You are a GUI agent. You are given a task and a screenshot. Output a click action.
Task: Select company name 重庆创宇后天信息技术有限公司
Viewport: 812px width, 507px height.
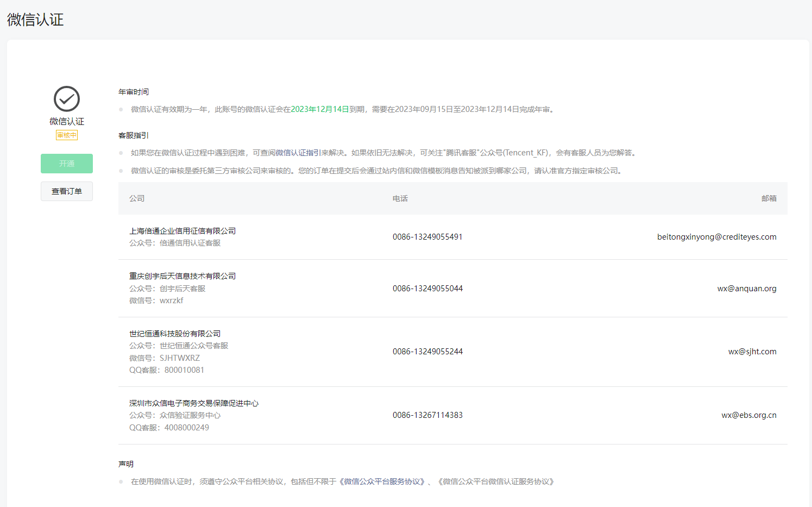tap(182, 276)
